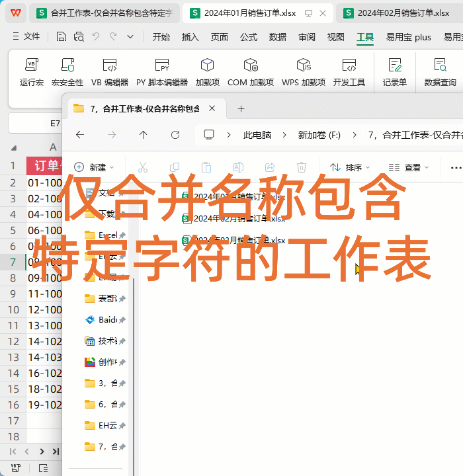Image resolution: width=463 pixels, height=476 pixels.
Task: Open 宏安全性 macro security settings
Action: tap(67, 72)
